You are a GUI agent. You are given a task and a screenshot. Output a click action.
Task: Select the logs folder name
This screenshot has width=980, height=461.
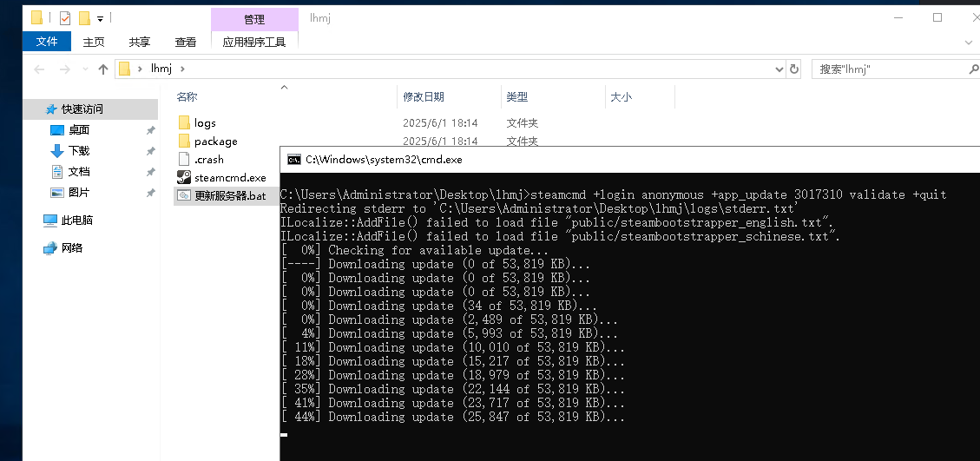click(205, 123)
